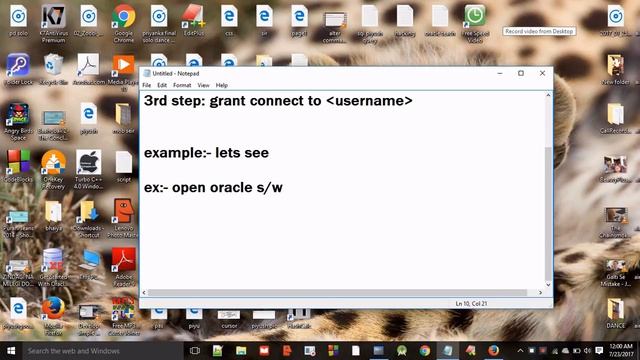The height and width of the screenshot is (360, 640).
Task: Select the Mozilla Firefox desktop shortcut
Action: point(53,316)
